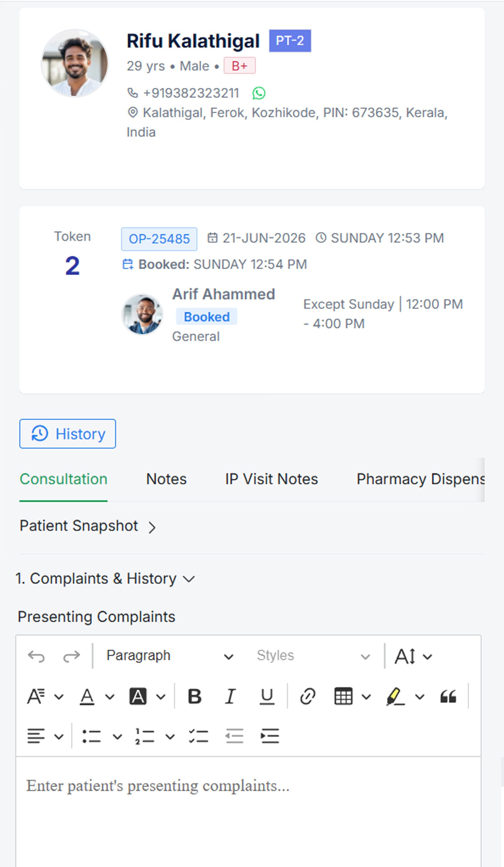Insert a block quote
The width and height of the screenshot is (504, 867).
coord(448,697)
